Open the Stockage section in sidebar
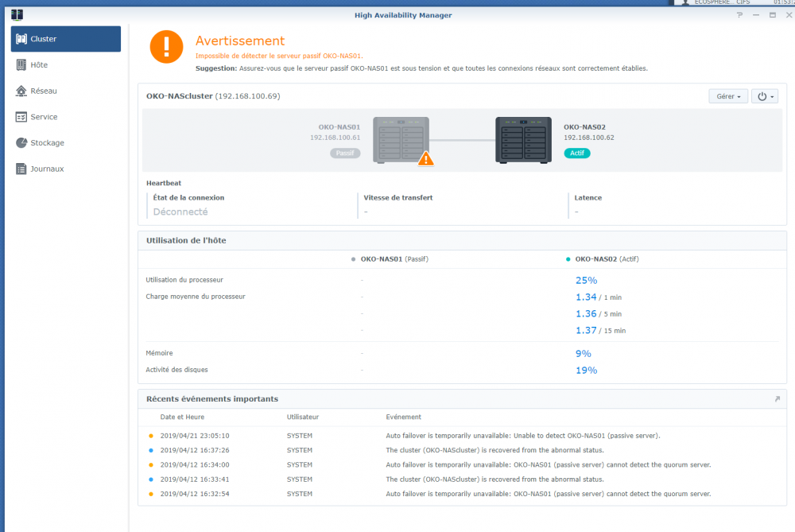Viewport: 795px width, 532px height. [66, 142]
